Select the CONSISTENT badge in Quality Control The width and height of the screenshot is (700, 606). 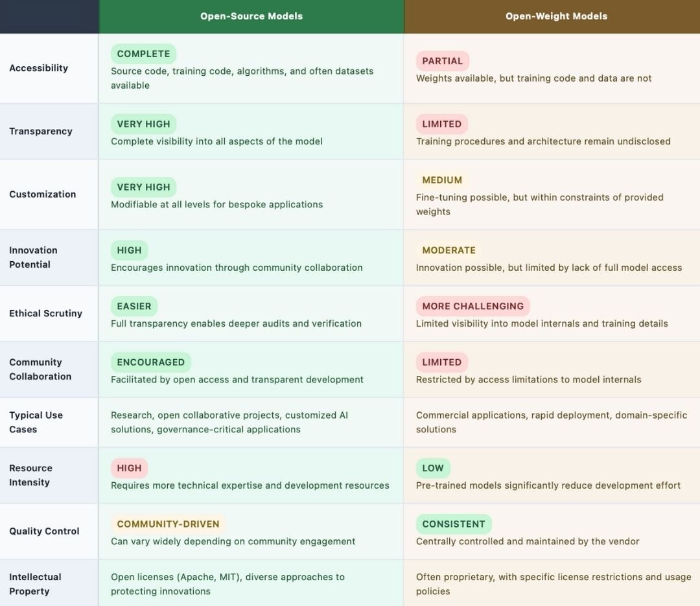(453, 524)
